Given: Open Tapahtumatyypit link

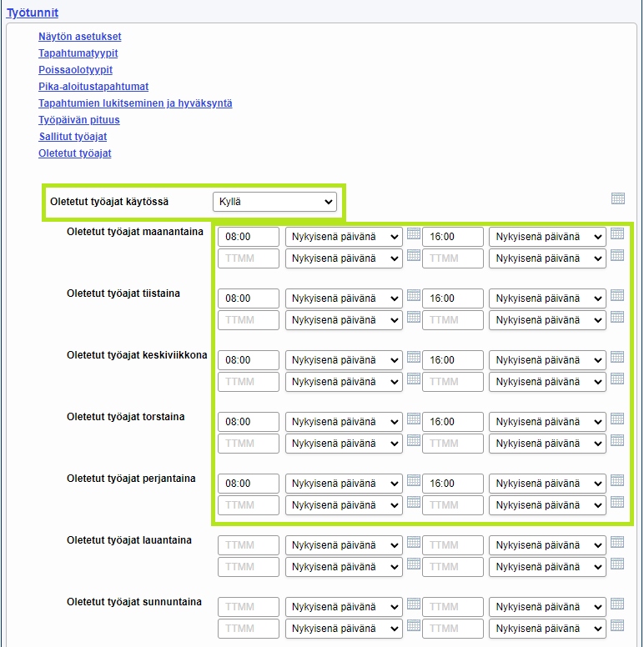Looking at the screenshot, I should coord(78,53).
